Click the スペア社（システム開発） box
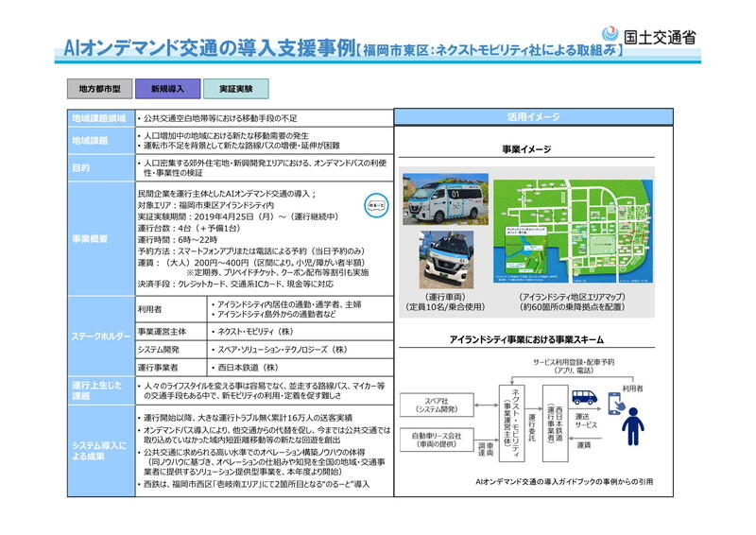The image size is (756, 535). (x=437, y=406)
